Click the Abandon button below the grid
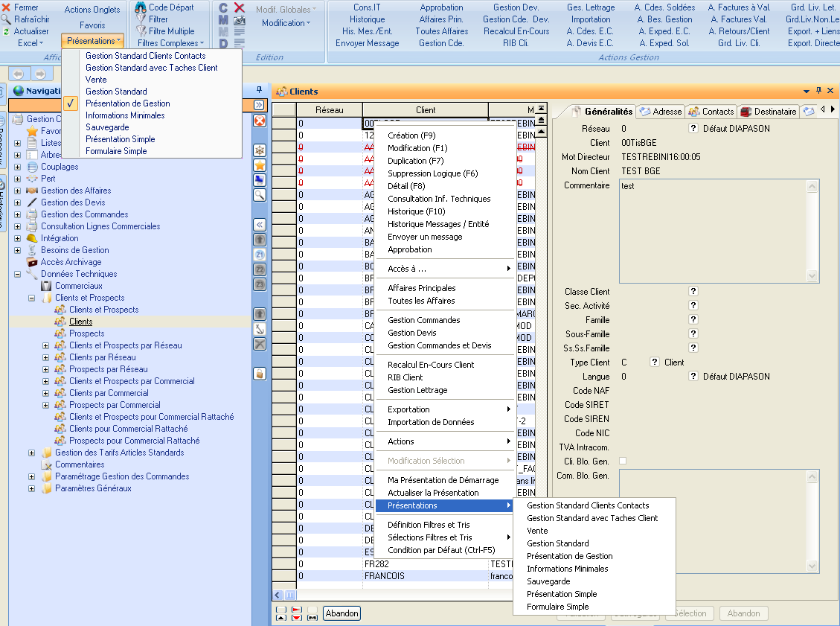Image resolution: width=840 pixels, height=626 pixels. coord(342,613)
